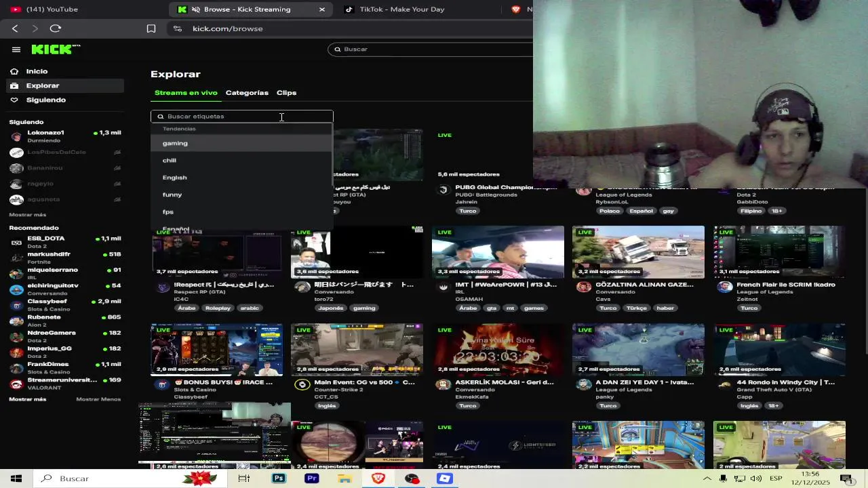This screenshot has width=868, height=488.
Task: Open File Explorer from the taskbar
Action: click(345, 479)
